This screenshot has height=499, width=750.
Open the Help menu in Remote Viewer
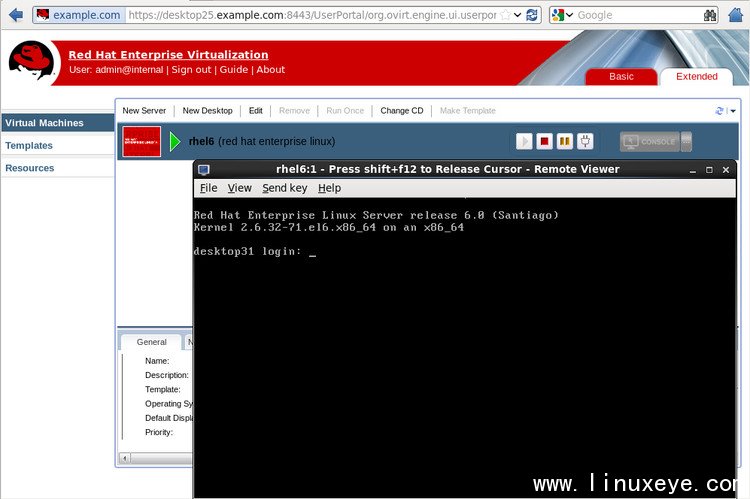[330, 188]
